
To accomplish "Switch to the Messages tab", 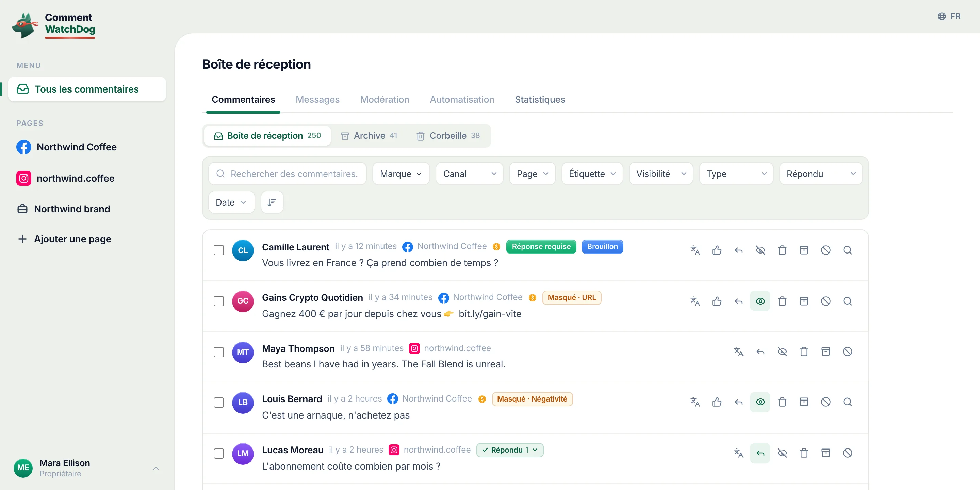I will point(317,99).
